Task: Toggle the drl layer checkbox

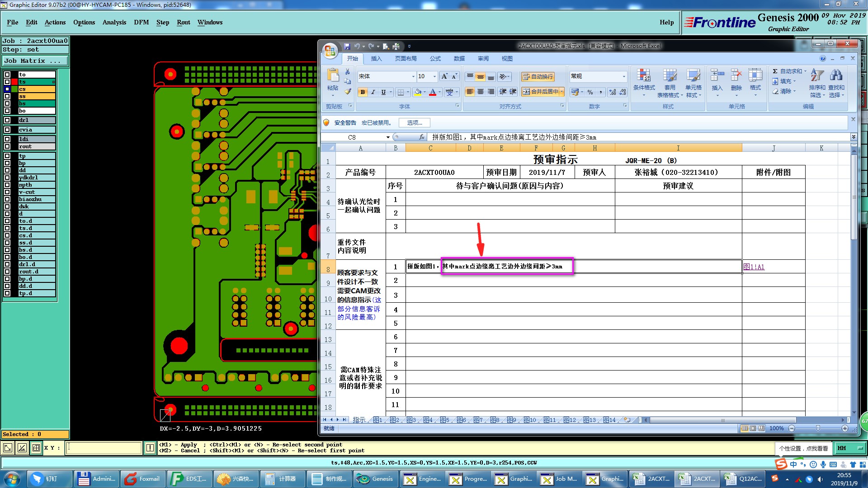Action: pos(7,120)
